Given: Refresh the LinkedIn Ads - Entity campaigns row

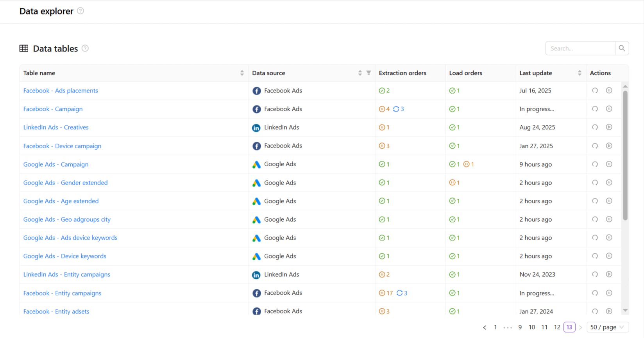Looking at the screenshot, I should 595,274.
